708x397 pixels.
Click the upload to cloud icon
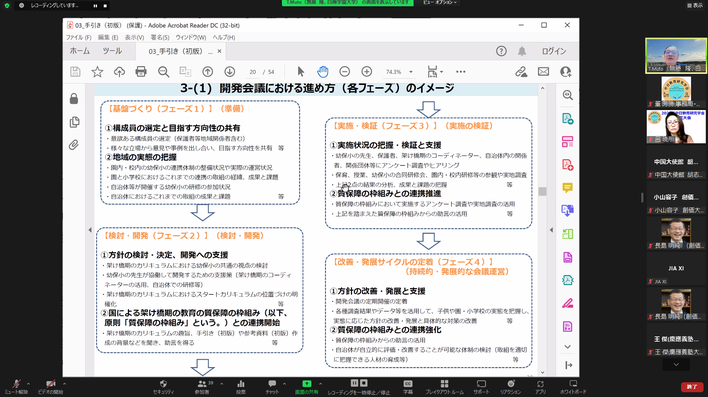click(x=119, y=72)
